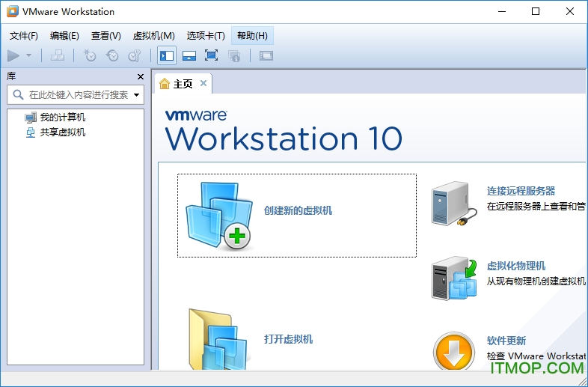
Task: Click the 软件更新 link
Action: point(506,341)
